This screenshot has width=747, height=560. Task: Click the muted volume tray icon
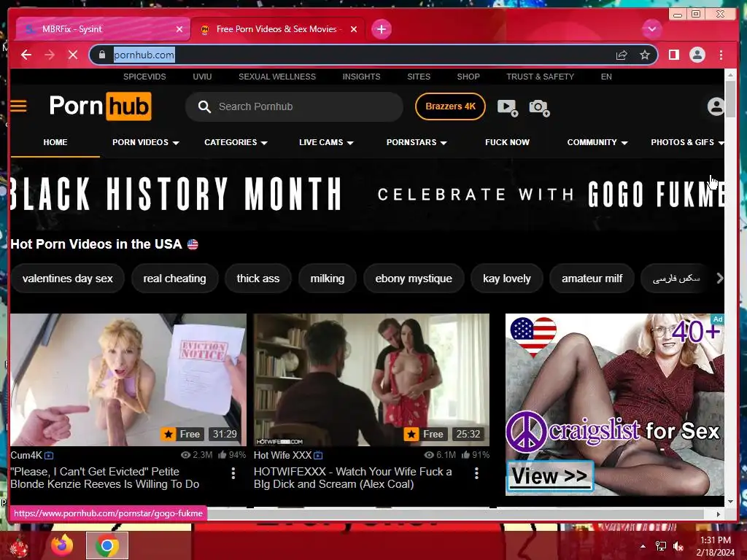[678, 546]
